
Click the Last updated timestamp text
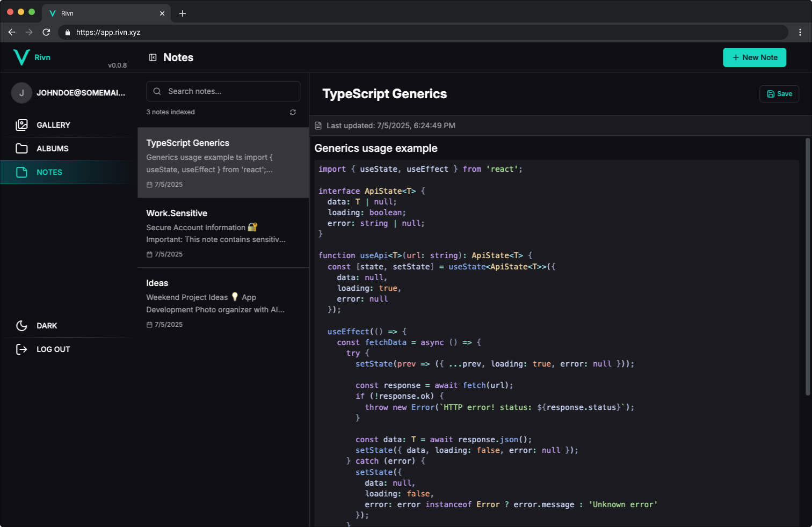pos(391,126)
